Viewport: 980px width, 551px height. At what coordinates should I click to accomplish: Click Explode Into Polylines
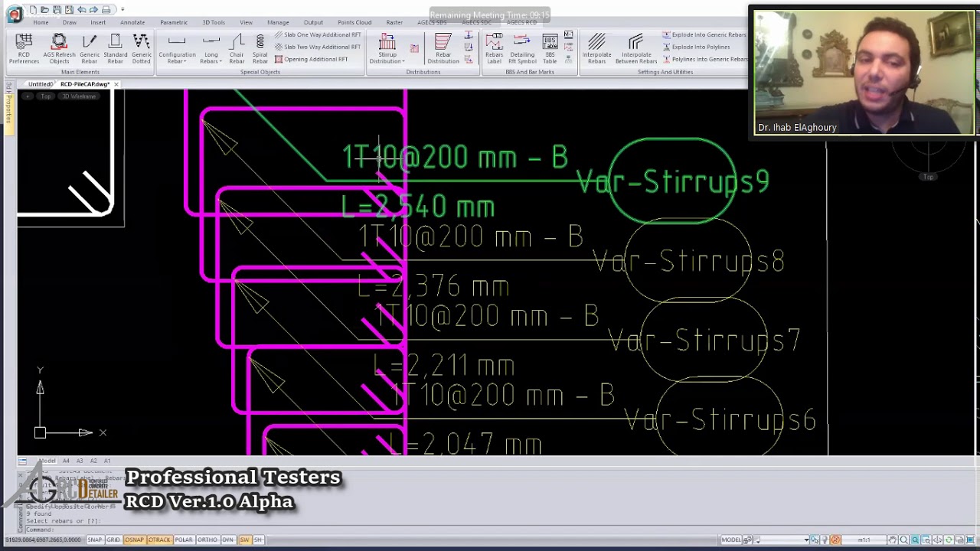pyautogui.click(x=696, y=47)
